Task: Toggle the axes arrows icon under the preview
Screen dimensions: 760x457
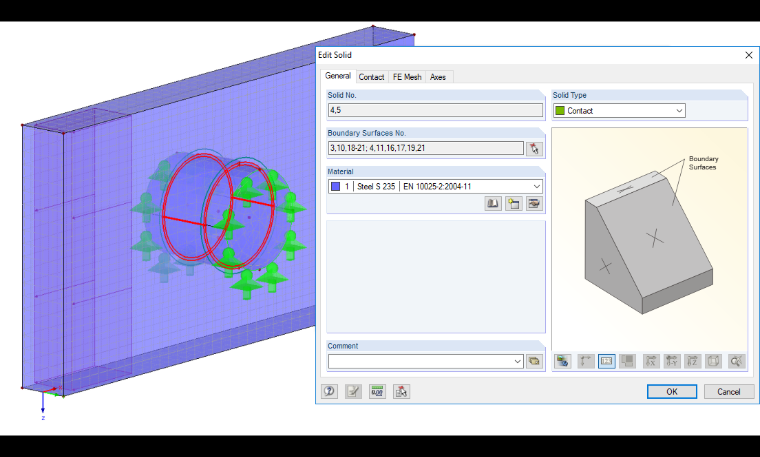Action: (586, 361)
